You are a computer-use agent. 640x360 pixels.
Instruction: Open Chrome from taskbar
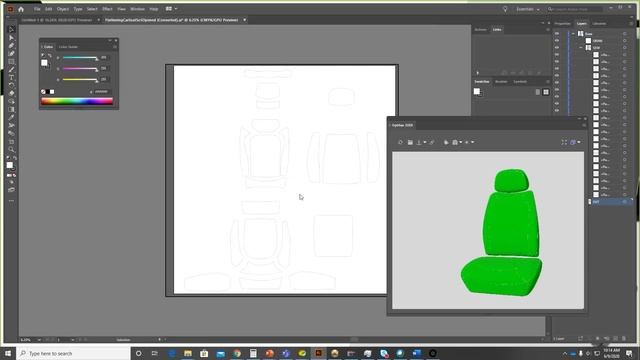(x=237, y=353)
